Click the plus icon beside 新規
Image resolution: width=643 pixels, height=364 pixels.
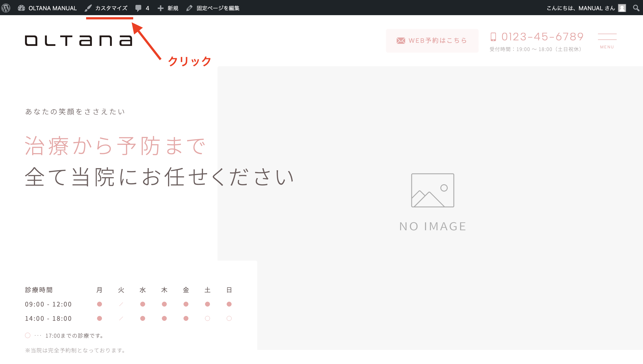point(161,8)
